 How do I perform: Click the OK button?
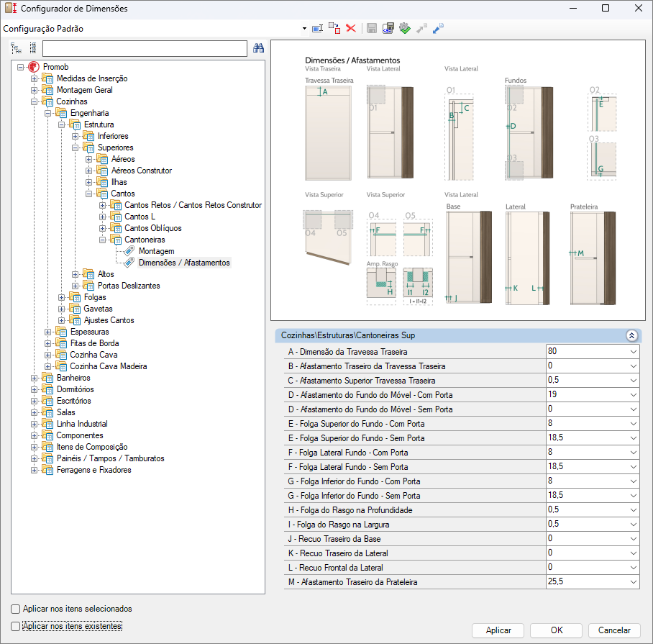click(x=557, y=630)
